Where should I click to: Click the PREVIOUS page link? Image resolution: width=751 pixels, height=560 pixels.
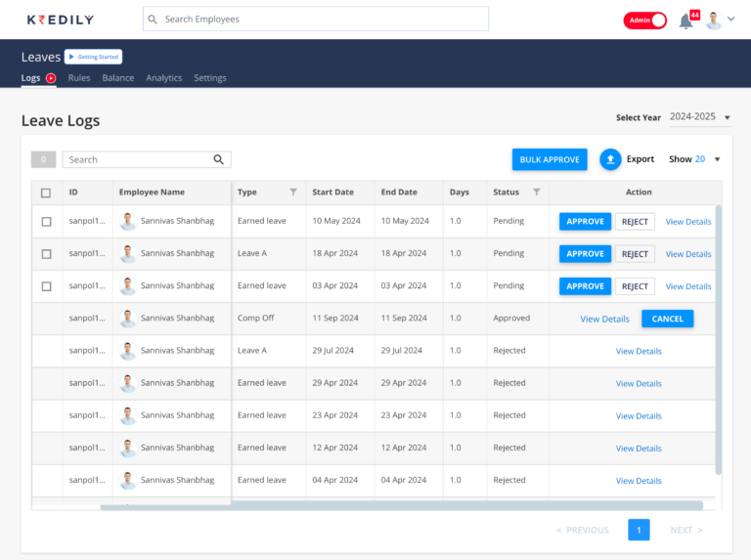(x=583, y=531)
